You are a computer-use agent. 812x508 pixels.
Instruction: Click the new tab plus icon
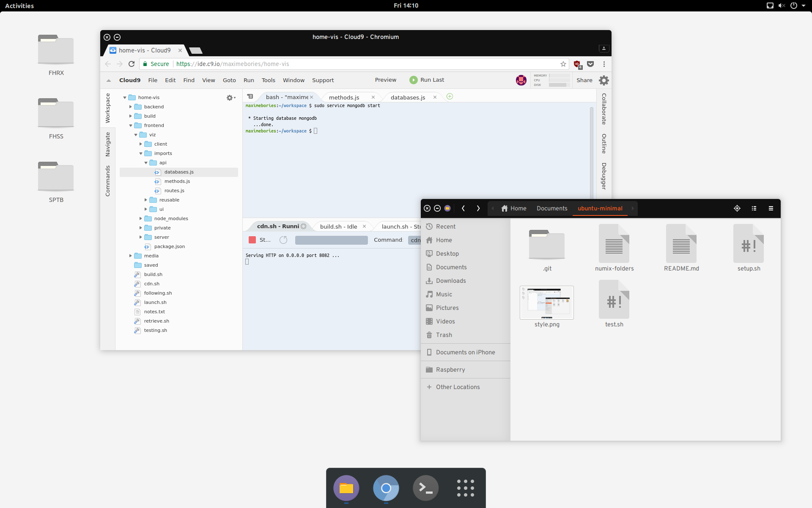[450, 97]
